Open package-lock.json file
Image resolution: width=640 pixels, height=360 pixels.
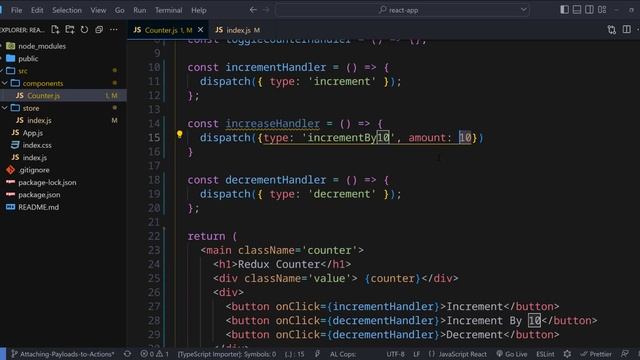click(47, 182)
